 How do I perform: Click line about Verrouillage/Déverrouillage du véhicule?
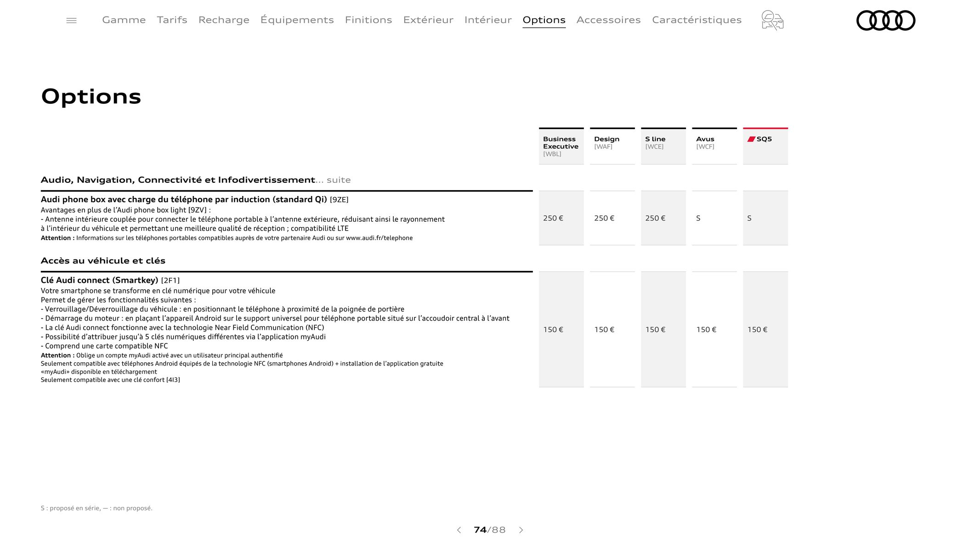point(222,309)
